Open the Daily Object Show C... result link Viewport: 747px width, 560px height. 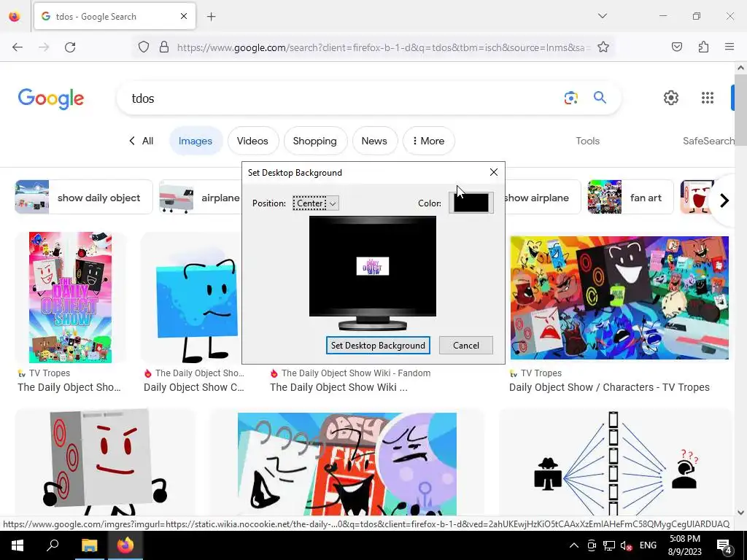pyautogui.click(x=194, y=387)
